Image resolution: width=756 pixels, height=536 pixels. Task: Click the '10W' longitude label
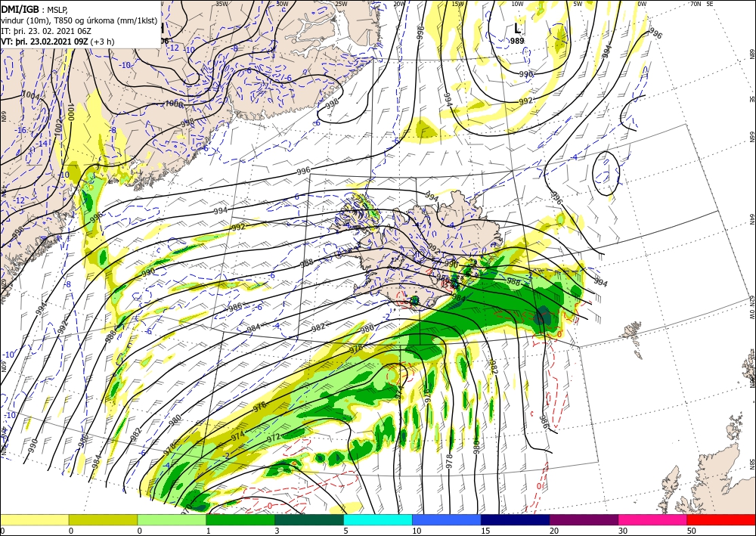[517, 4]
